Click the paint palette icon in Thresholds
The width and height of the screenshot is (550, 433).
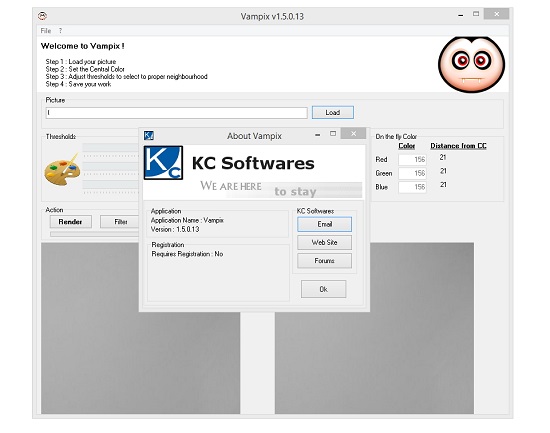pyautogui.click(x=62, y=169)
